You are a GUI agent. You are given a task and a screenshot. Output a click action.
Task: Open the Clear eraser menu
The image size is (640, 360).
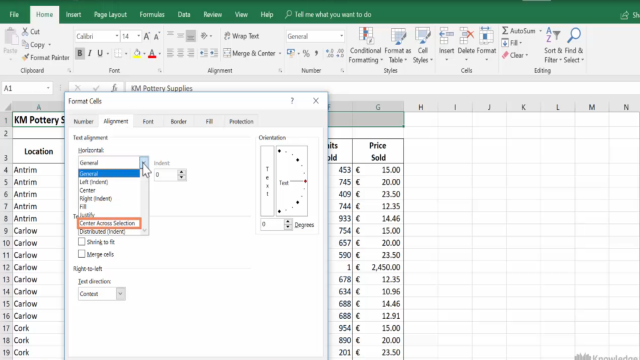(x=515, y=55)
